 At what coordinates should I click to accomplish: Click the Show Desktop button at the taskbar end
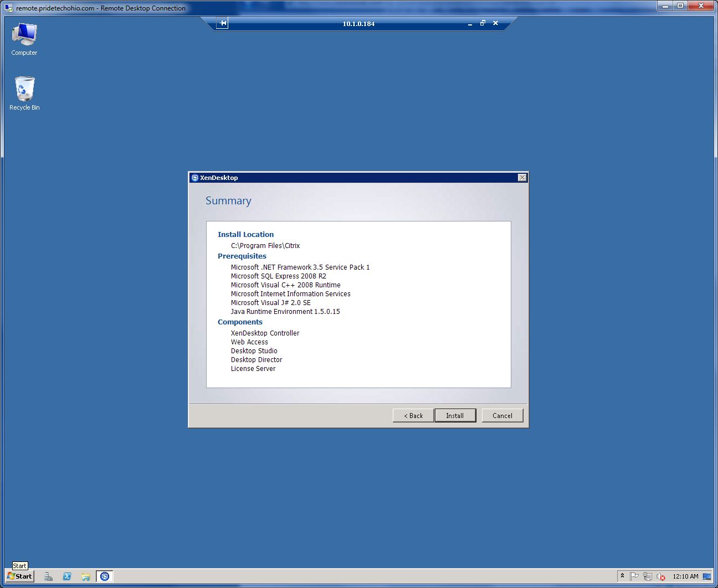(x=707, y=576)
